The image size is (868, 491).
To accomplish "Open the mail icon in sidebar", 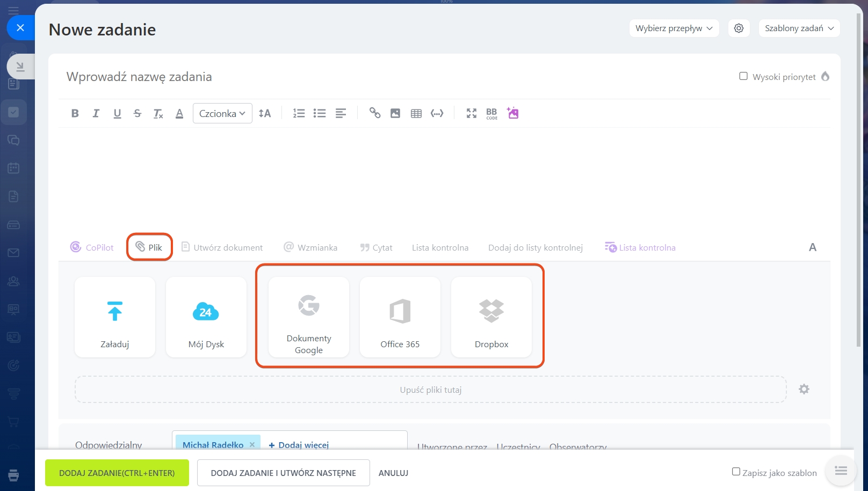I will [13, 252].
